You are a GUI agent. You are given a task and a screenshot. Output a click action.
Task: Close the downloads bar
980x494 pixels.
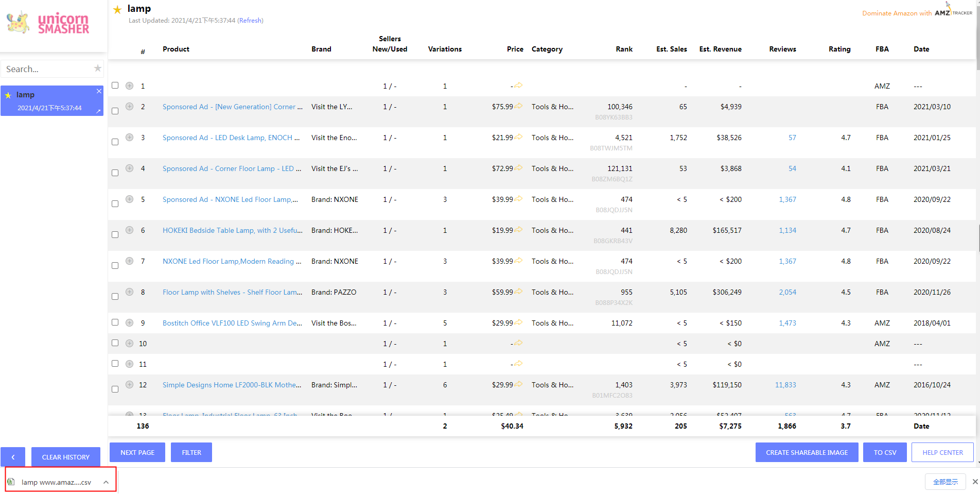point(975,482)
